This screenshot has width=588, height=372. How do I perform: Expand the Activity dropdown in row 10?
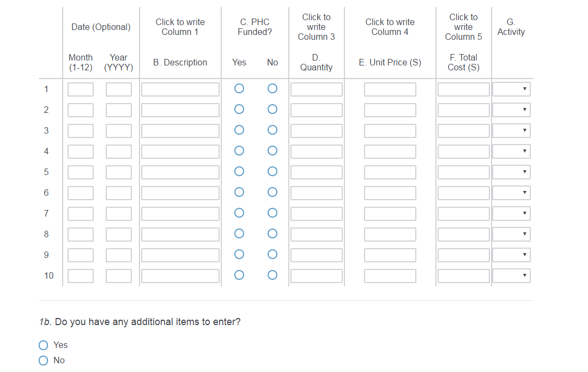click(x=511, y=275)
